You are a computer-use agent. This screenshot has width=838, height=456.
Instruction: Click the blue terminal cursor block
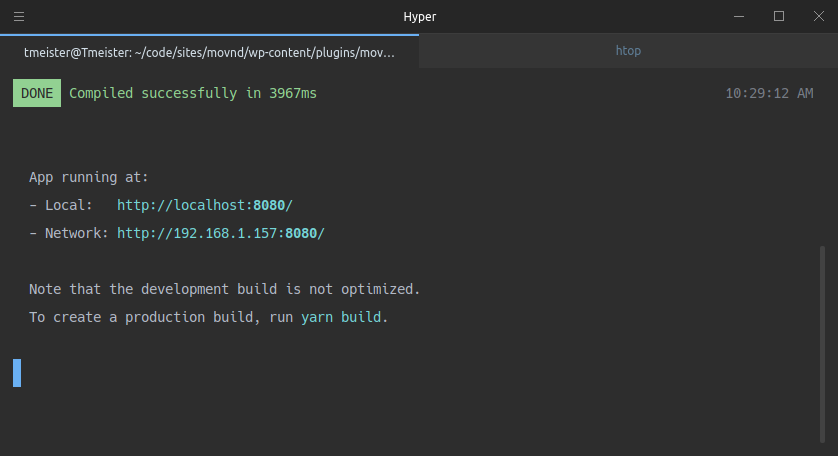click(17, 373)
